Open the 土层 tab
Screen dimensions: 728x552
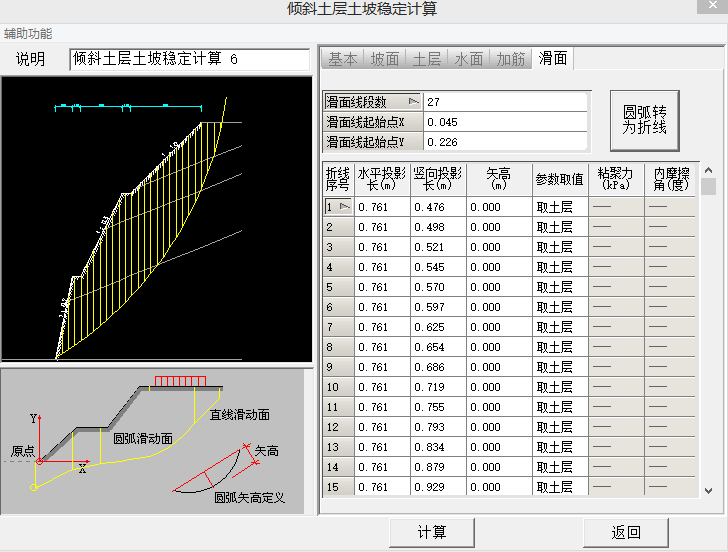point(426,59)
